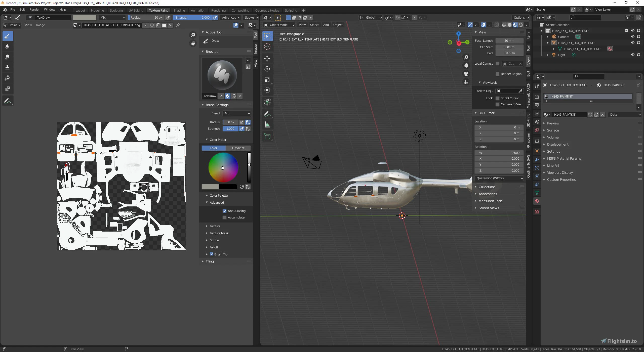Select the Smear tool in image editor

[x=8, y=57]
